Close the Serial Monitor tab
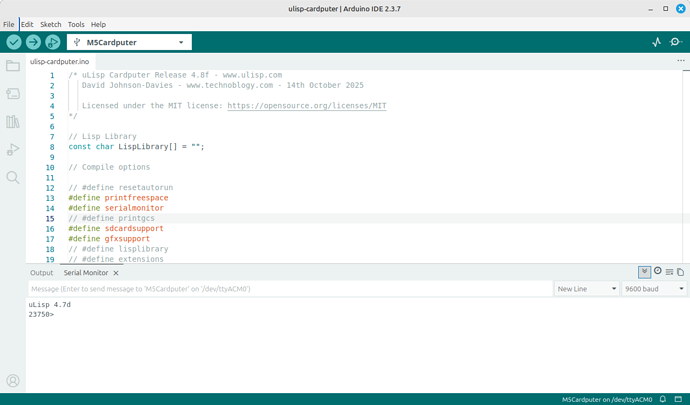The width and height of the screenshot is (690, 405). [x=116, y=273]
